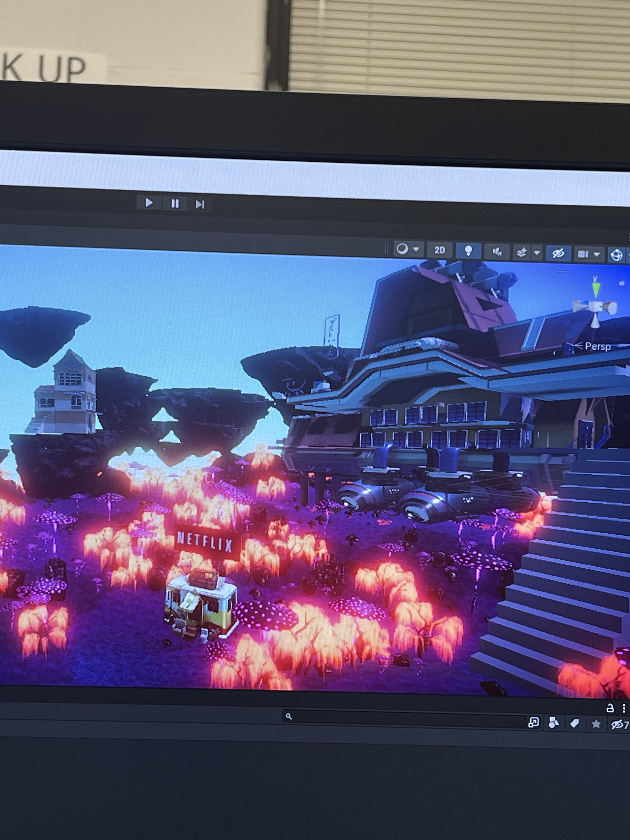
Task: Toggle scene lighting with the light bulb
Action: click(469, 251)
